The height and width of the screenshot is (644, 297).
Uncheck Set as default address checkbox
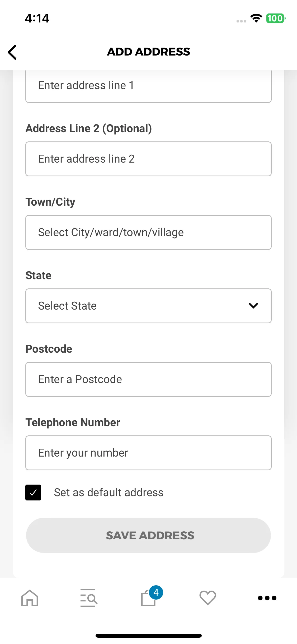pos(33,493)
